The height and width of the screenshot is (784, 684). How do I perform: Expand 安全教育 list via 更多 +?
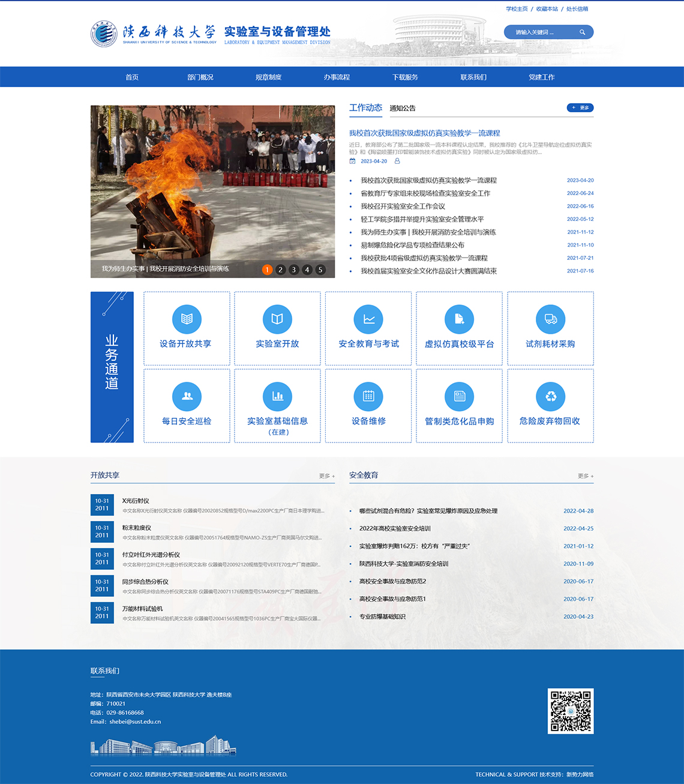pyautogui.click(x=585, y=476)
